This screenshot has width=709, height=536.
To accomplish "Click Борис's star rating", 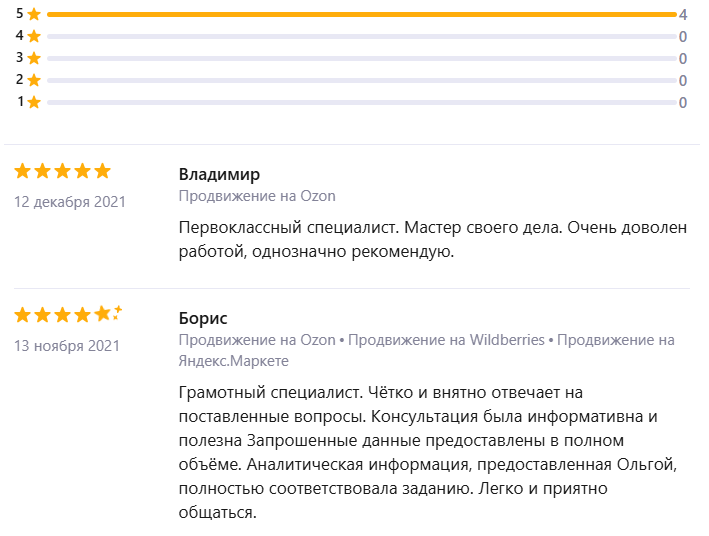I will pyautogui.click(x=66, y=315).
